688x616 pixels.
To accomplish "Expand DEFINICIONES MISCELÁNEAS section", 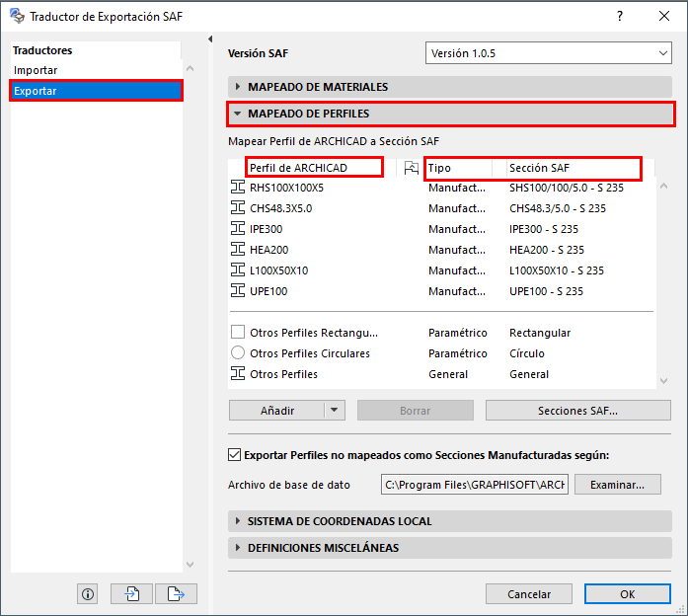I will click(450, 548).
